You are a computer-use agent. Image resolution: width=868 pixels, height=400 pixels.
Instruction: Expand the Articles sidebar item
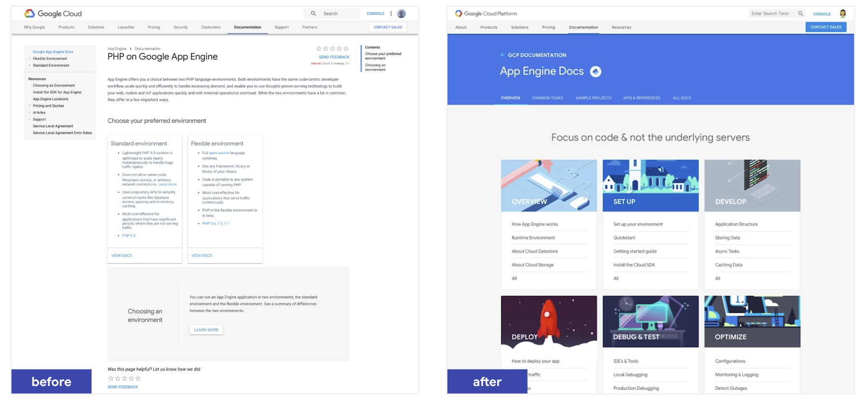tap(29, 113)
